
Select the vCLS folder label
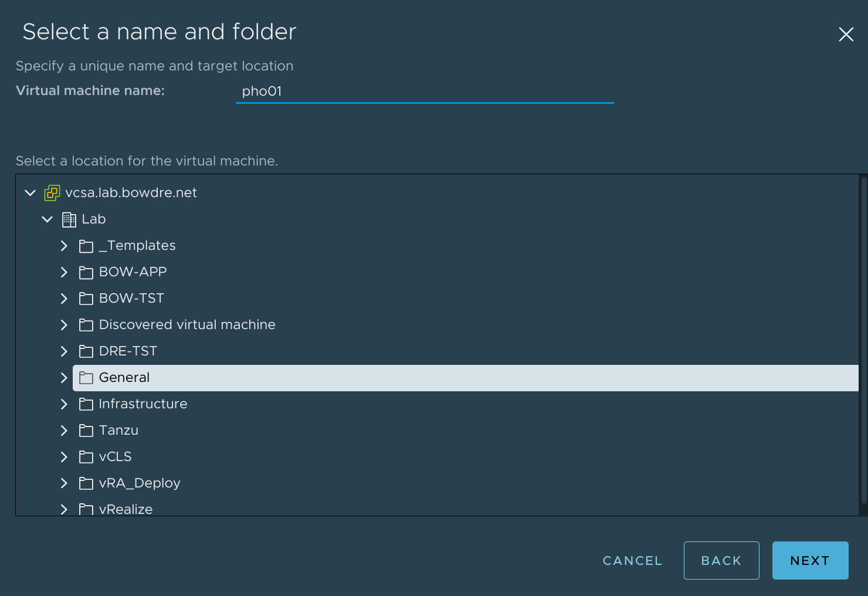pos(116,456)
